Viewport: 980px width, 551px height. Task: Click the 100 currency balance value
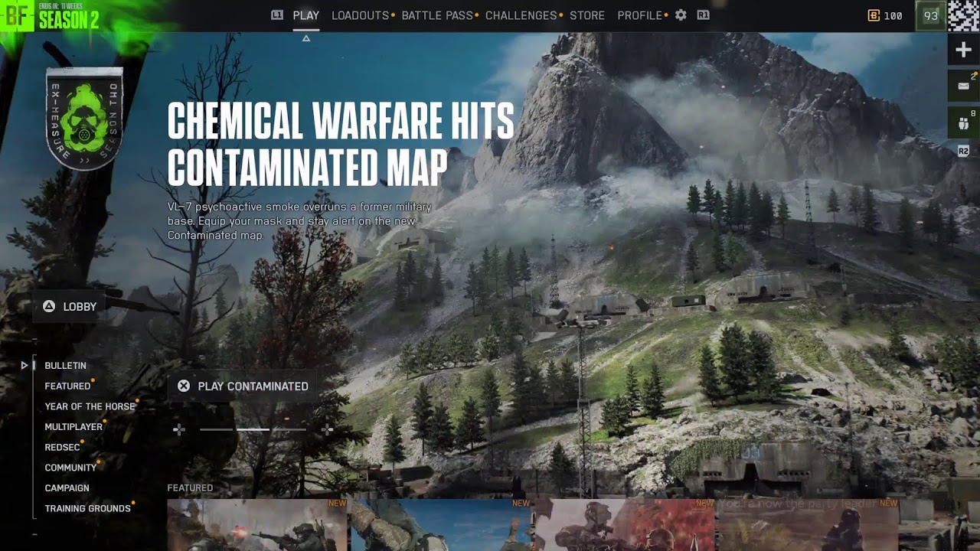point(893,15)
